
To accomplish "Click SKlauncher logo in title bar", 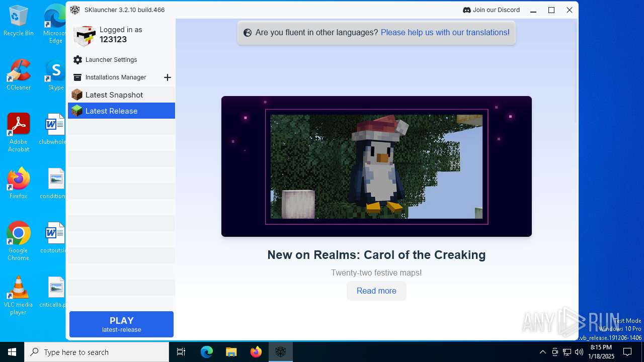I will (75, 10).
